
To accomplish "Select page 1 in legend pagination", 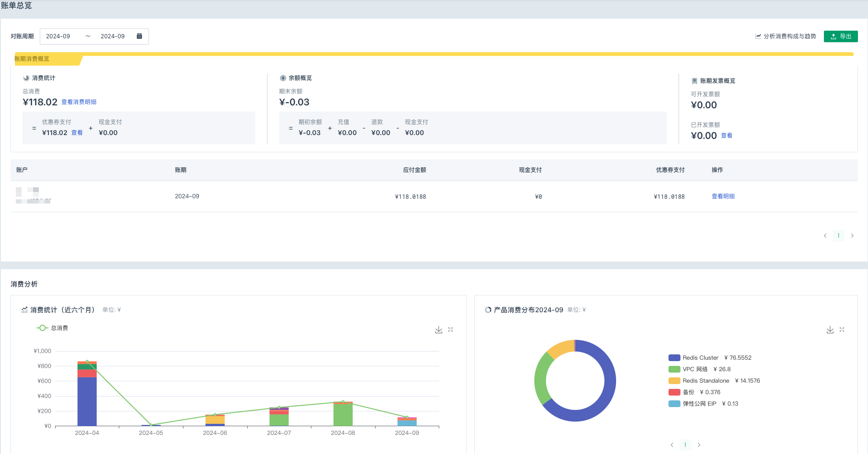I will pyautogui.click(x=685, y=445).
